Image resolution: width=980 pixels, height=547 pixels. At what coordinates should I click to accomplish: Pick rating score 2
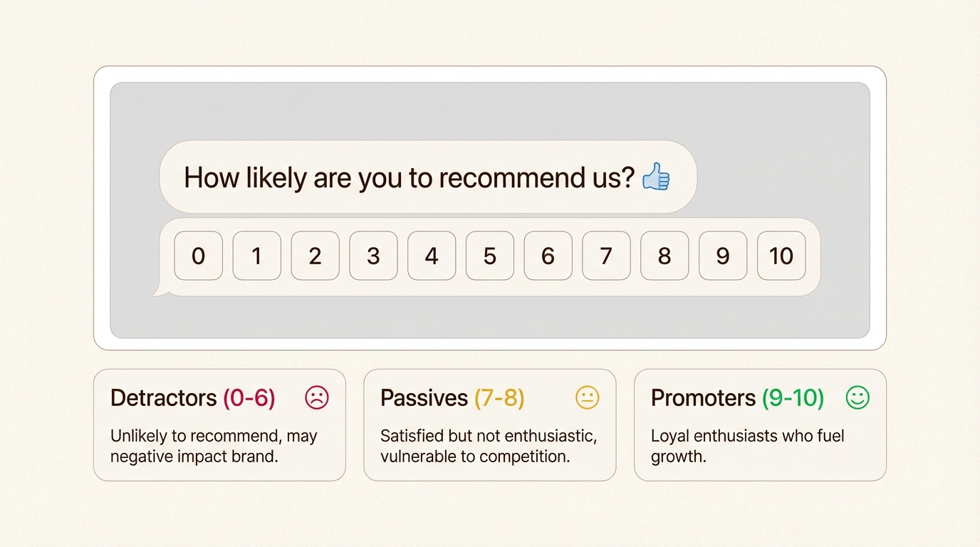pos(316,256)
